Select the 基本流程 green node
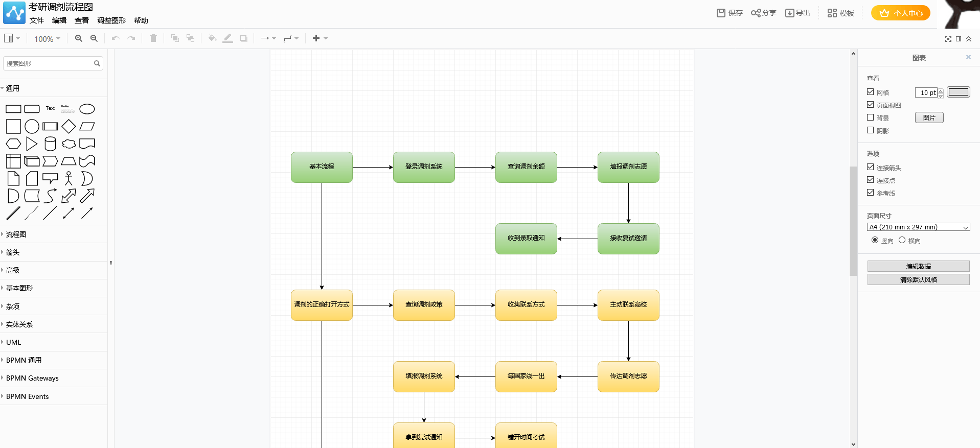The height and width of the screenshot is (448, 980). point(322,167)
